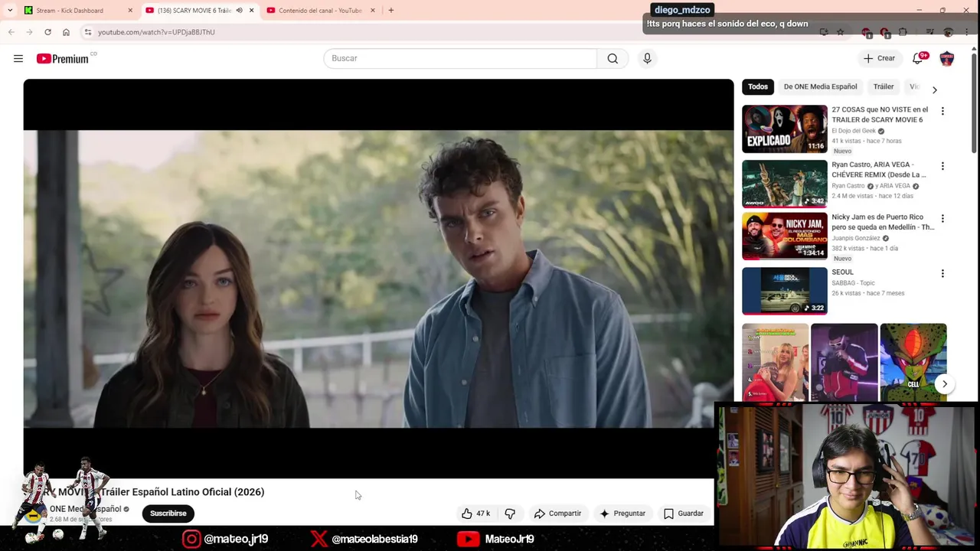Go to YouTube Premium home logo
The image size is (980, 551).
(63, 58)
